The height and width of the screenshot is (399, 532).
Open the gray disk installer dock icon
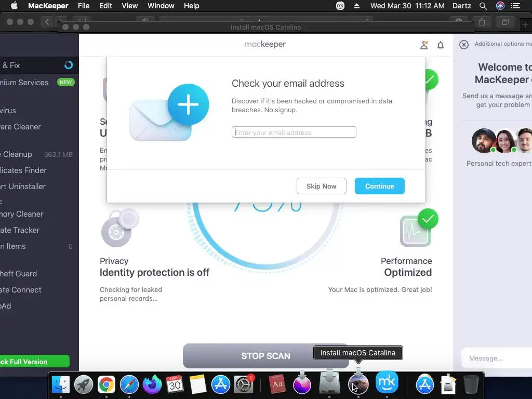tap(329, 382)
